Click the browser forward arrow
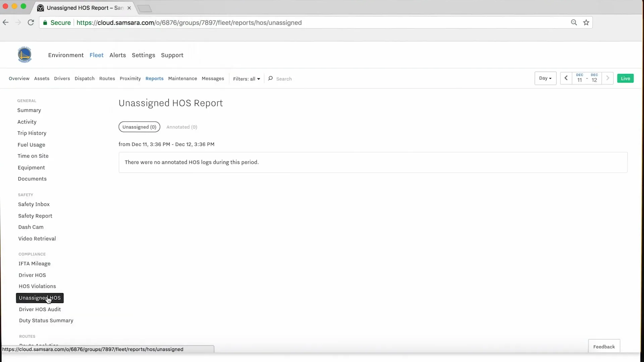The width and height of the screenshot is (644, 362). coord(18,22)
